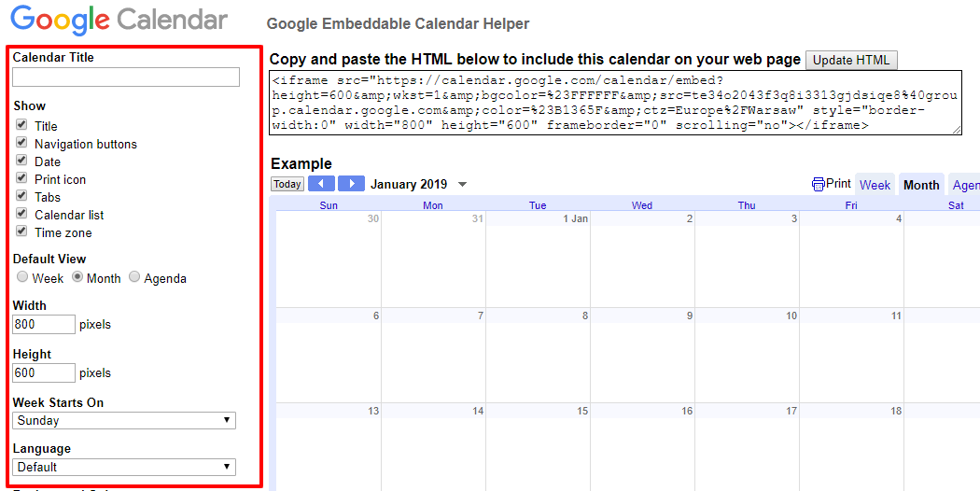Viewport: 980px width, 491px height.
Task: Toggle the Print icon checkbox
Action: [21, 178]
